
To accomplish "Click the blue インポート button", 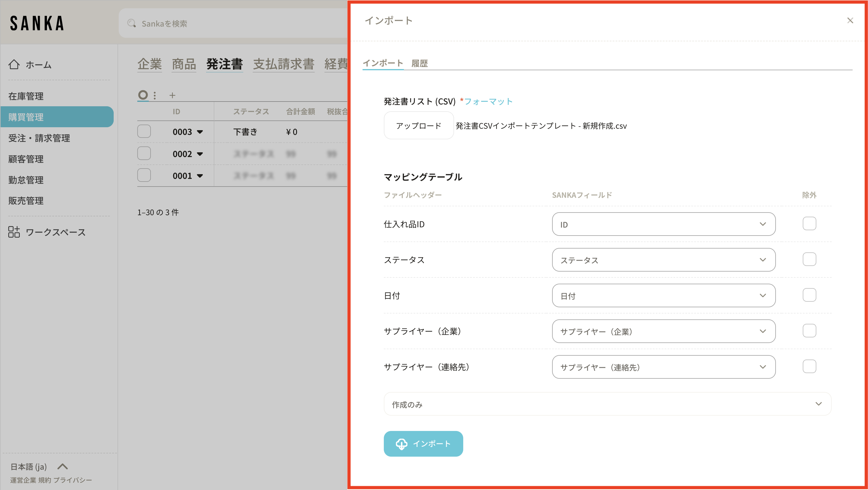I will pos(423,443).
